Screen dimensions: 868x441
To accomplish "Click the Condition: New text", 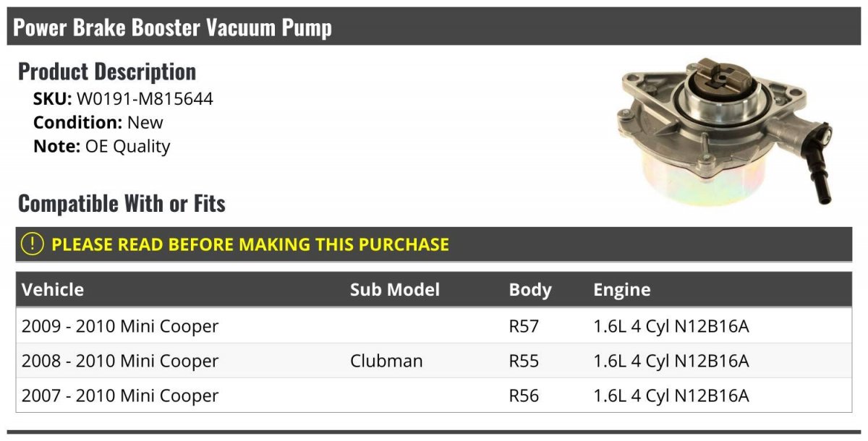I will click(x=98, y=122).
